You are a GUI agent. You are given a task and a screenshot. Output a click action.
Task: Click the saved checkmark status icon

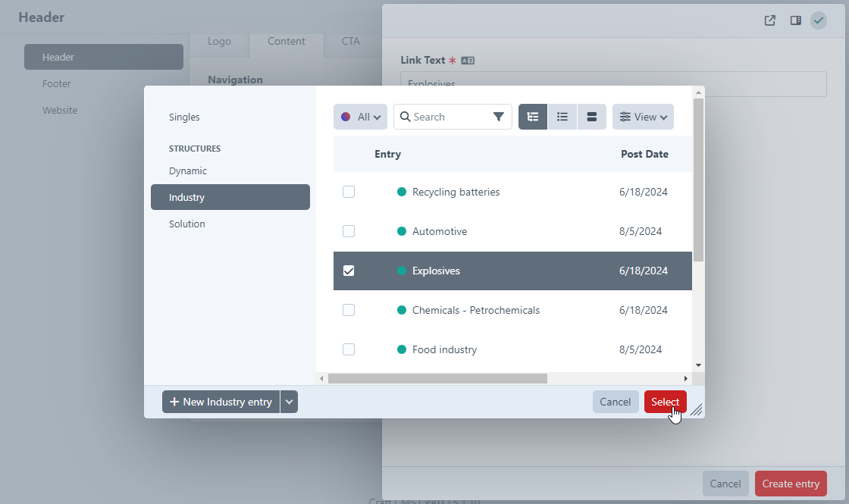point(819,20)
